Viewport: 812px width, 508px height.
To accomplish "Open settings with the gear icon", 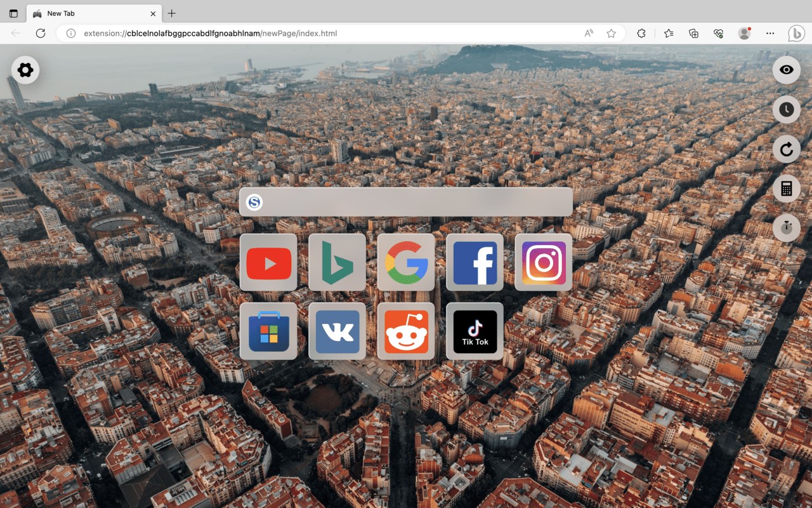I will (25, 70).
